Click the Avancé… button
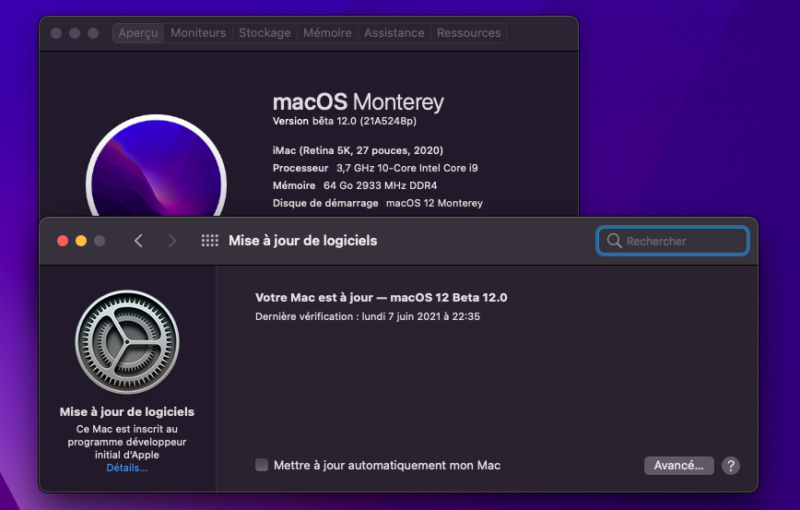 point(679,466)
